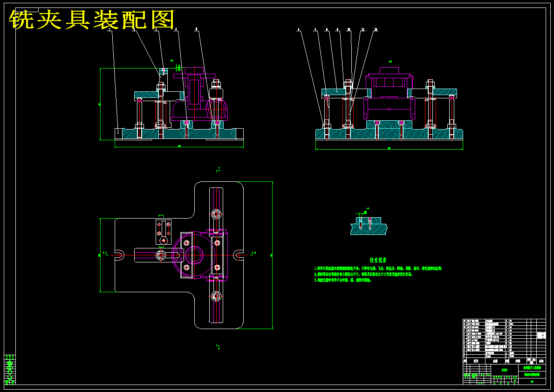Select the upper-left front sectional view
The image size is (554, 392).
pos(179,104)
